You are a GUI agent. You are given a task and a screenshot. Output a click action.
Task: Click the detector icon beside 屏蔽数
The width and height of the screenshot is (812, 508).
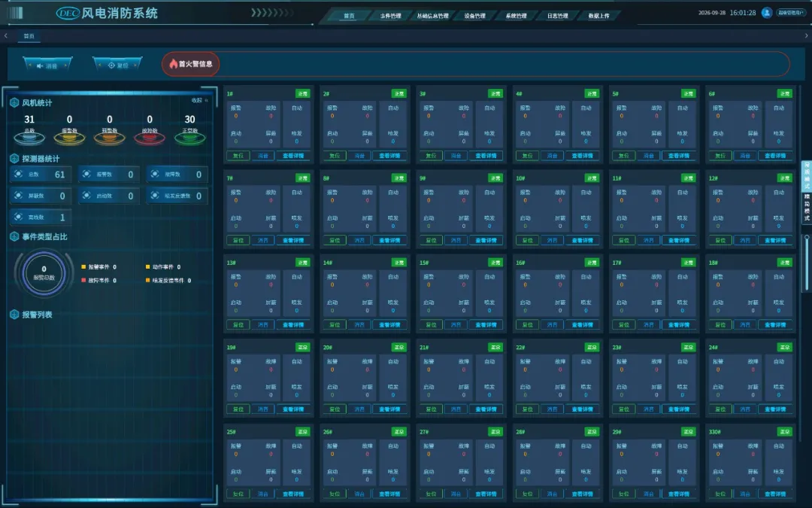click(x=19, y=196)
